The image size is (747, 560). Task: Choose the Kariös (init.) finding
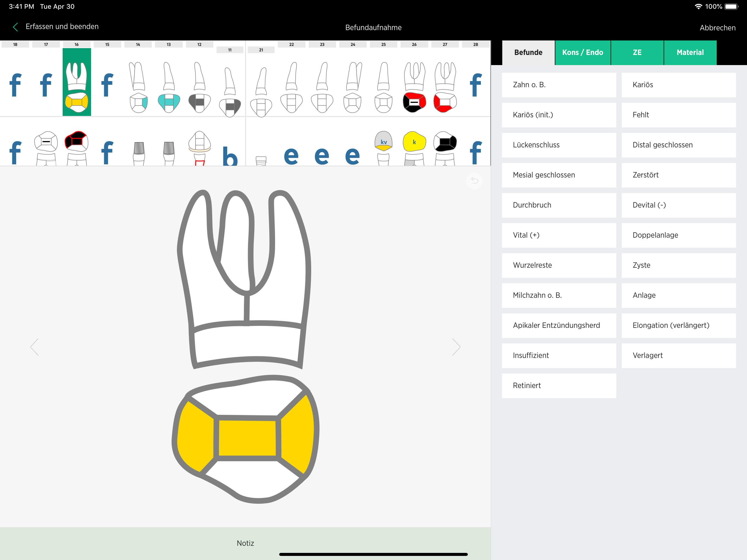tap(559, 115)
